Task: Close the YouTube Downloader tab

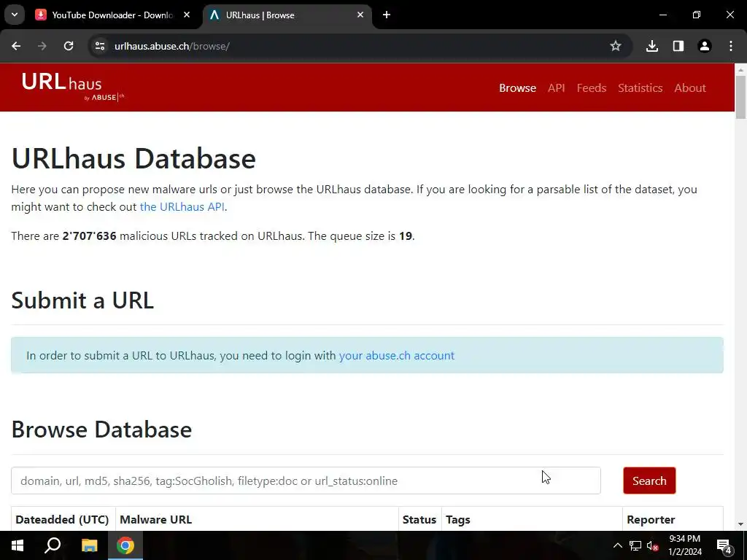Action: 187,15
